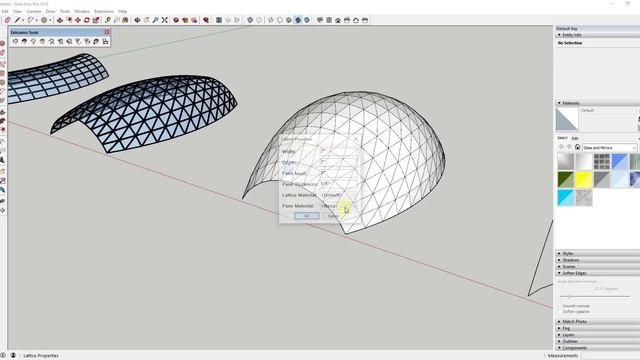This screenshot has height=360, width=640.
Task: Select the Text label tool
Action: (117, 20)
